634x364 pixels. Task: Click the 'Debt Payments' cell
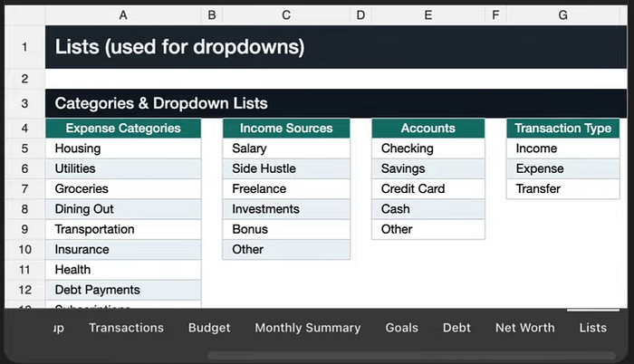123,290
